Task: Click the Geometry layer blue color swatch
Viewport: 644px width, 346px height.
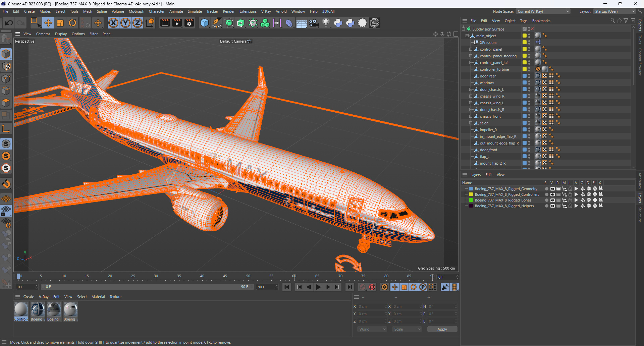Action: point(471,189)
